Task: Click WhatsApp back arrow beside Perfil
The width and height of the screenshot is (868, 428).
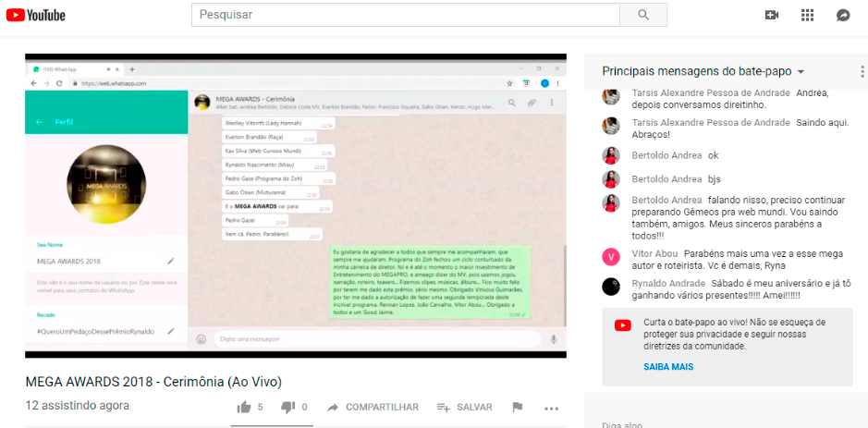Action: 40,122
